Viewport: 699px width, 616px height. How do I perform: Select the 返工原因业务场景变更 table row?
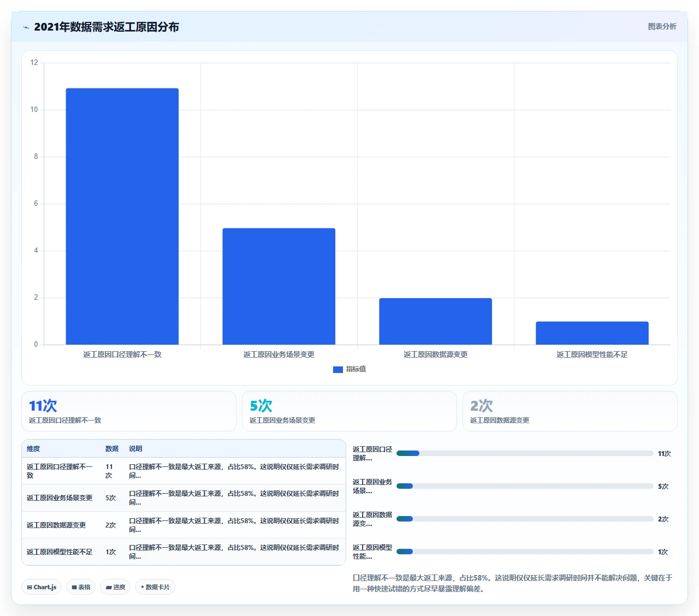pos(183,498)
